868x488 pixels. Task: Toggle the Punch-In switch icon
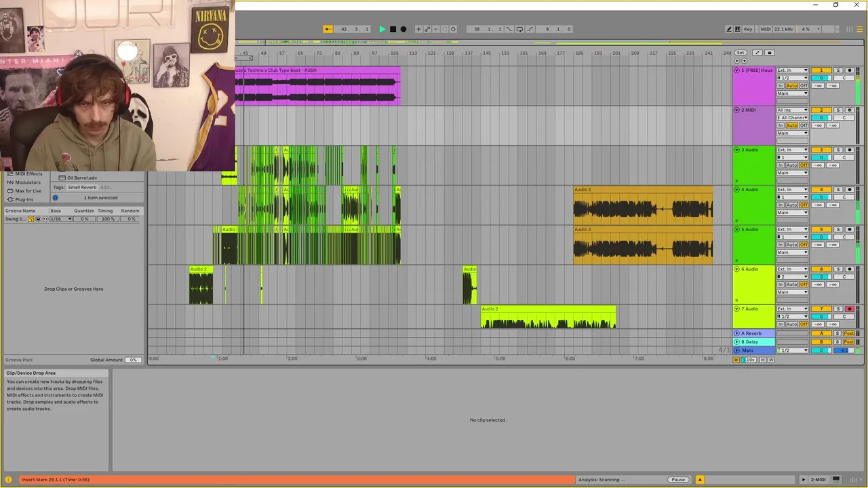coord(510,29)
